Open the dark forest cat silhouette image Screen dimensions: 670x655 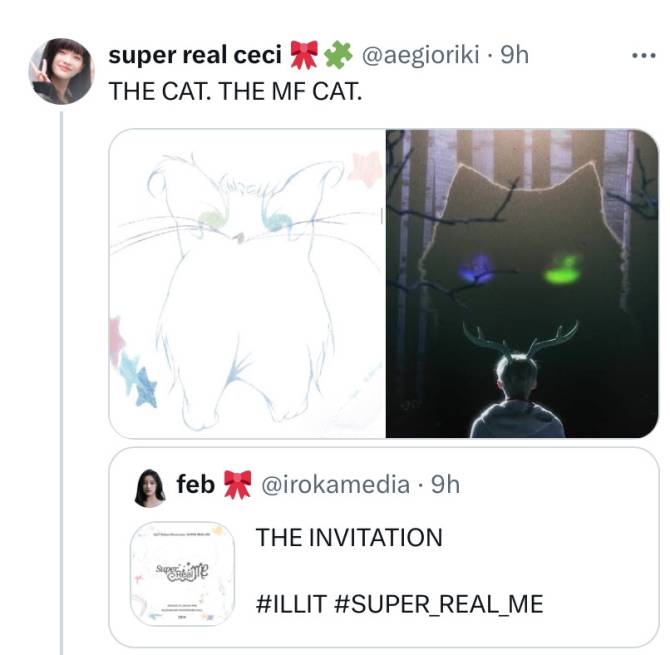(522, 283)
